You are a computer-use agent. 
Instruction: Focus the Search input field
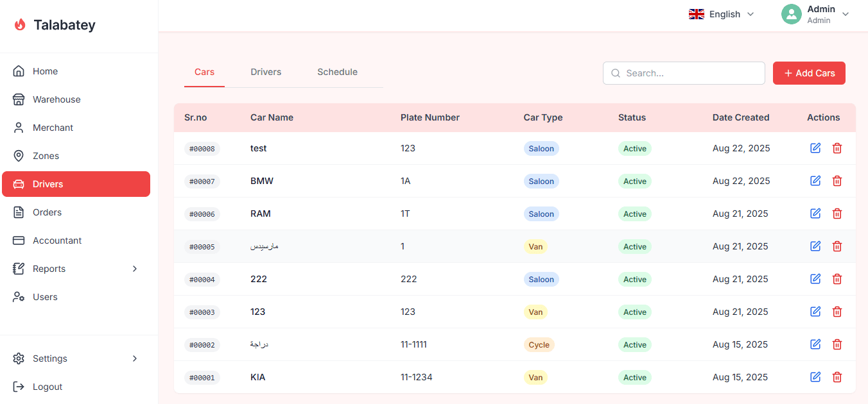click(x=684, y=73)
